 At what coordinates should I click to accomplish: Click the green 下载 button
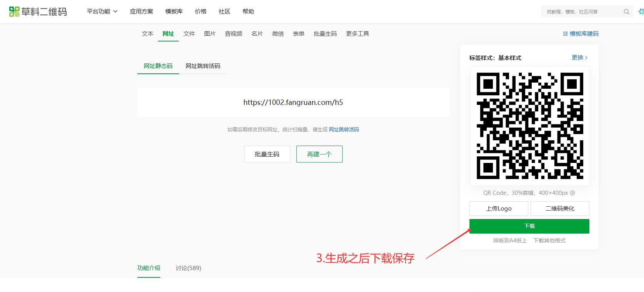(529, 226)
